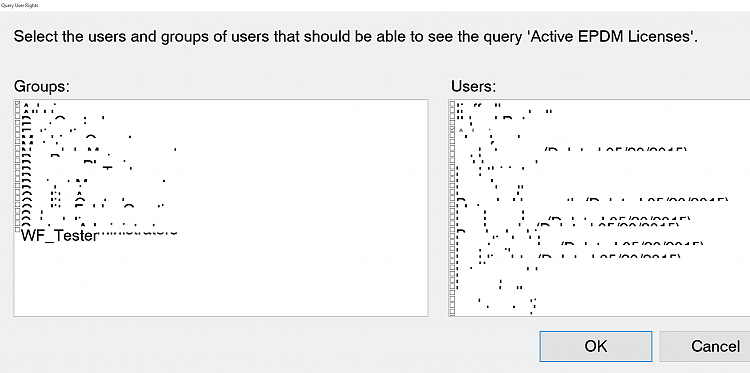The width and height of the screenshot is (750, 373).
Task: Tick the bottom visible checkbox in Users list
Action: (x=453, y=312)
